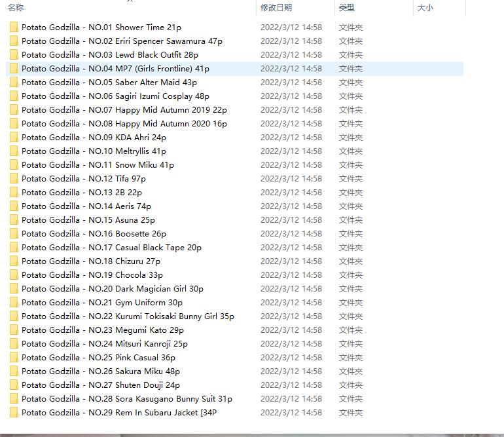Click folder icon for NO.04 MP7 Girls Frontline
This screenshot has width=504, height=437.
coord(14,69)
